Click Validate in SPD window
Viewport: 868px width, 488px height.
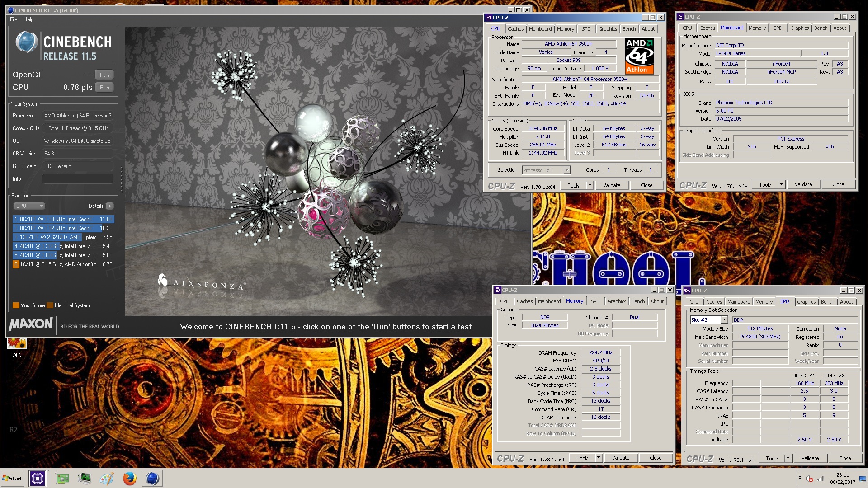(x=810, y=458)
